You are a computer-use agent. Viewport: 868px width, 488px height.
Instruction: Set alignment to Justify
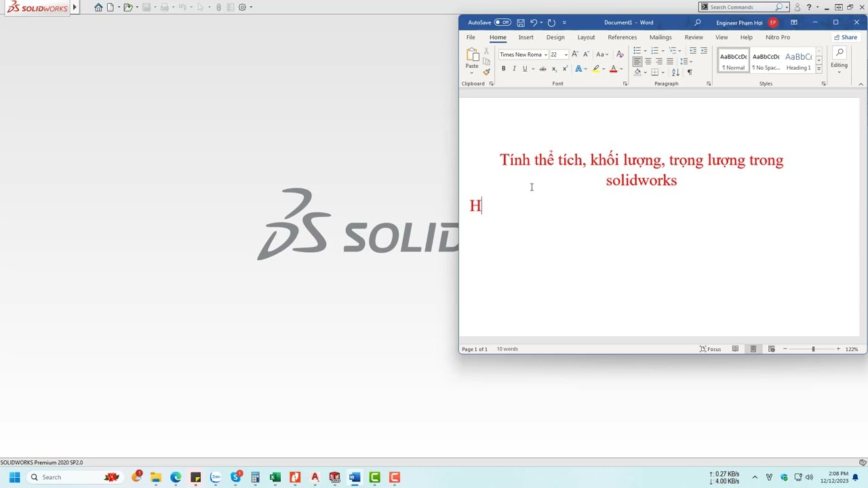pyautogui.click(x=670, y=61)
